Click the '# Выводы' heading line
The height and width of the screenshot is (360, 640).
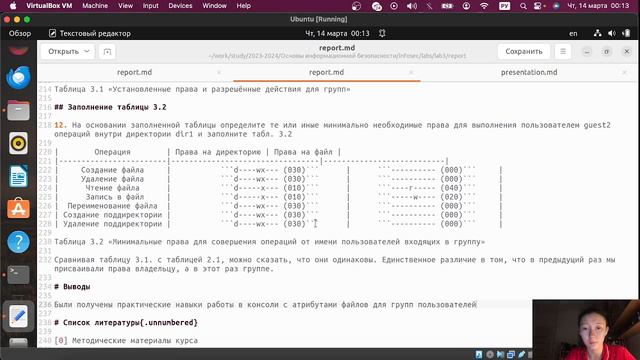[x=72, y=287]
